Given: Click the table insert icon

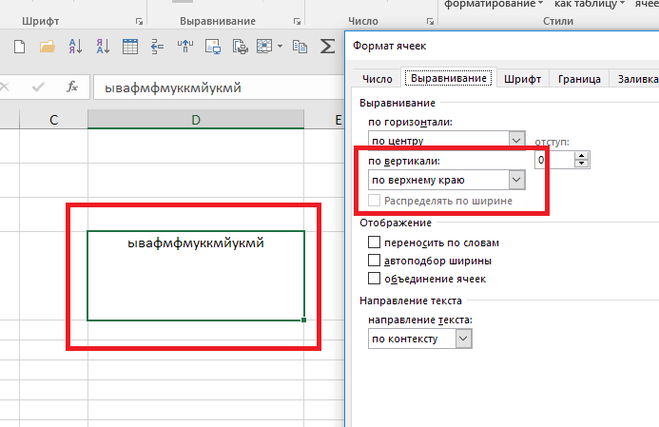Looking at the screenshot, I should tap(130, 46).
